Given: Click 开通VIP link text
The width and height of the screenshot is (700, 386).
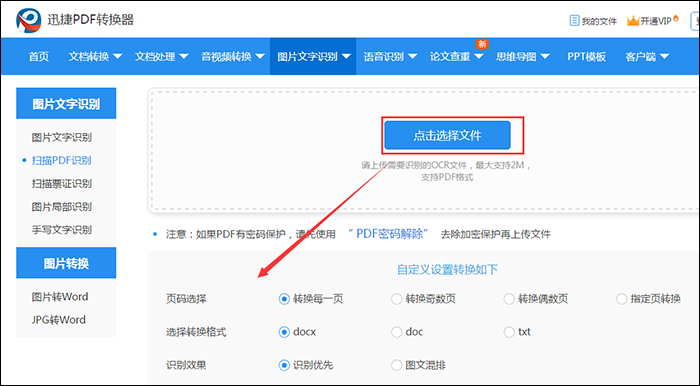Looking at the screenshot, I should click(656, 21).
